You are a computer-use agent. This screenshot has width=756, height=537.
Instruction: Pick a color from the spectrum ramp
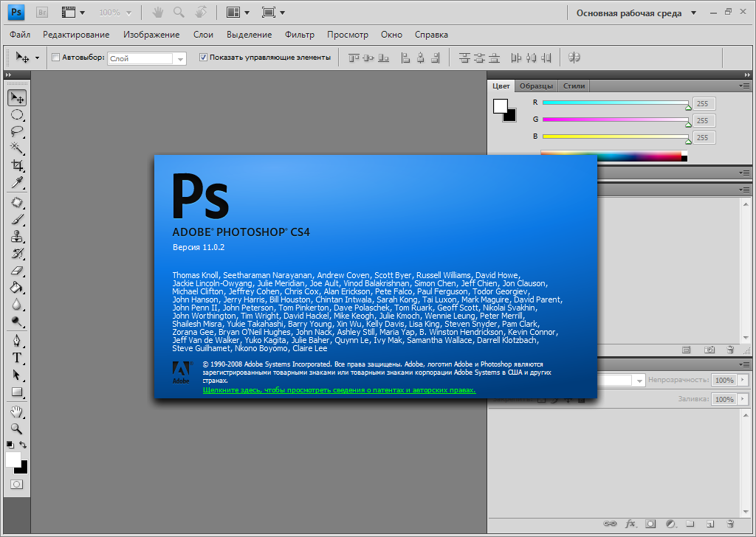[x=614, y=156]
